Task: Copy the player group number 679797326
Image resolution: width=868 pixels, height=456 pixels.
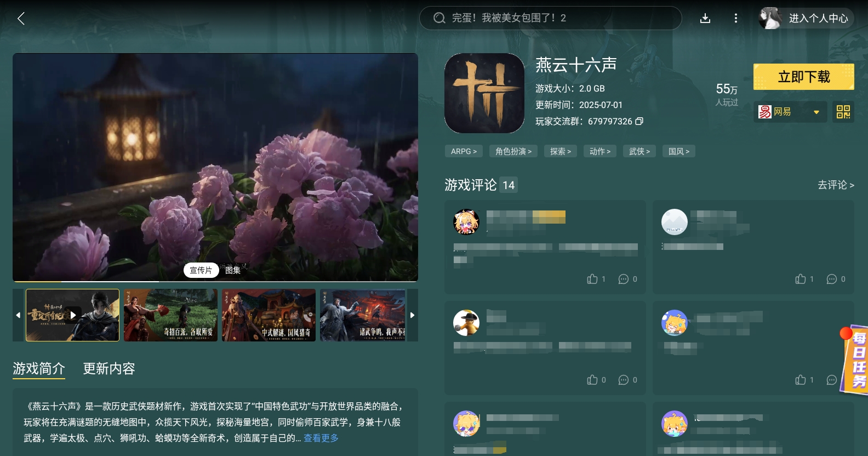Action: click(x=639, y=121)
